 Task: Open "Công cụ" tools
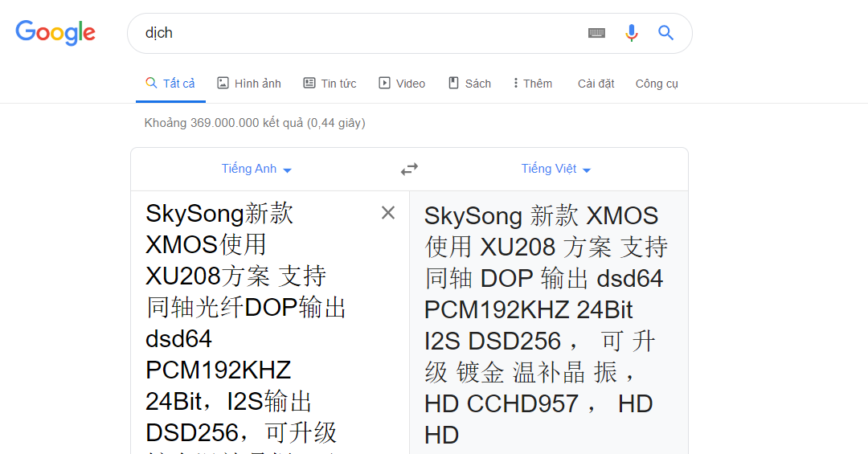(x=657, y=84)
